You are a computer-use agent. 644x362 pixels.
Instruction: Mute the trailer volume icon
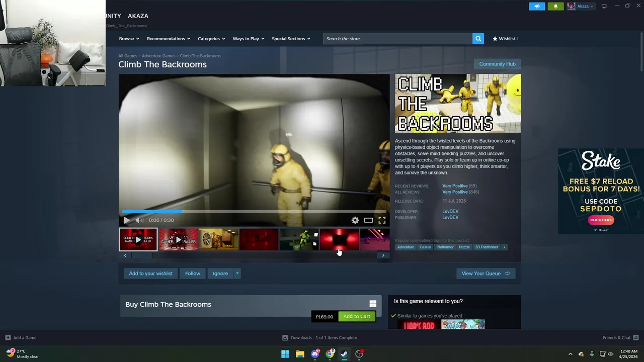(x=139, y=220)
